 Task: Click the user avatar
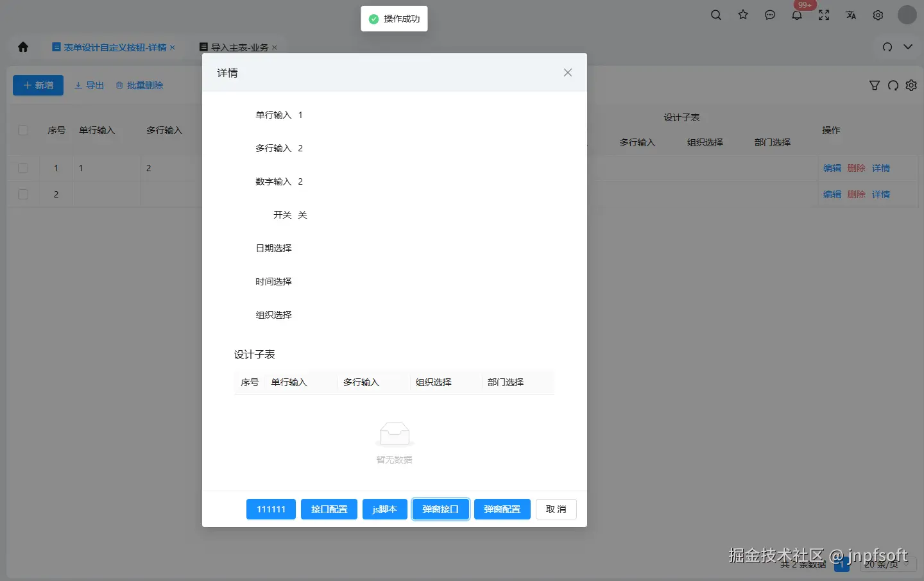pyautogui.click(x=907, y=15)
